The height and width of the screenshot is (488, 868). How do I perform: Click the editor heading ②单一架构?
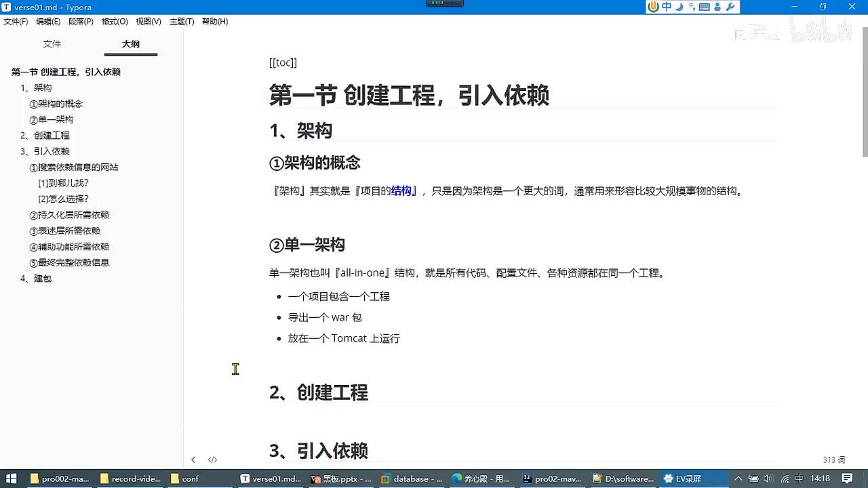tap(307, 245)
